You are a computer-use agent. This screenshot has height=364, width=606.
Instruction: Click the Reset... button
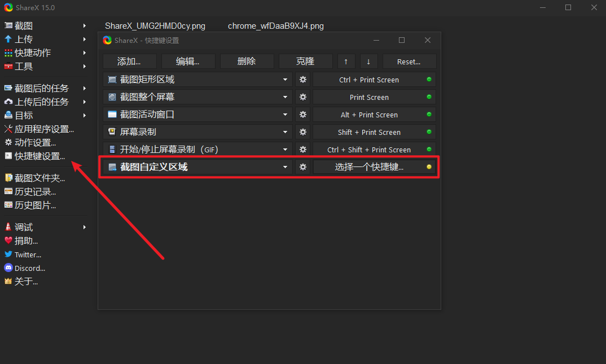[x=409, y=62]
